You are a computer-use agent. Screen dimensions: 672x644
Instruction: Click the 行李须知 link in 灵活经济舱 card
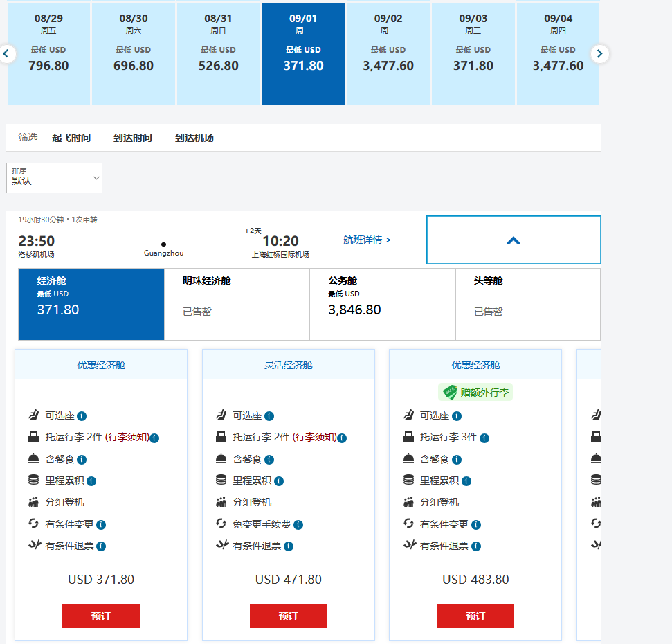[x=314, y=438]
